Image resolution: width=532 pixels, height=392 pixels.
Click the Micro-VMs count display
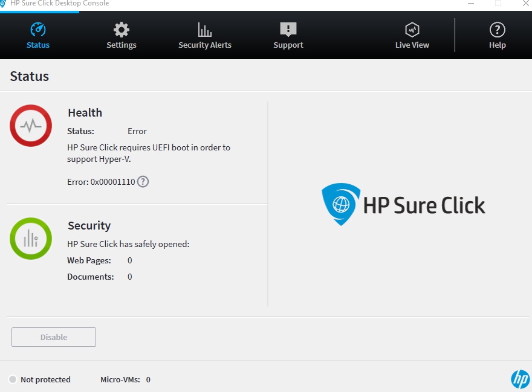click(125, 379)
